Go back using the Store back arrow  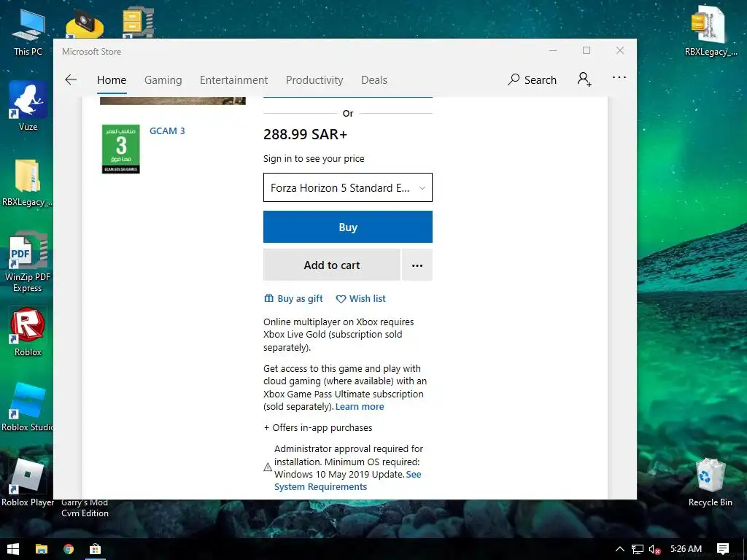point(71,79)
